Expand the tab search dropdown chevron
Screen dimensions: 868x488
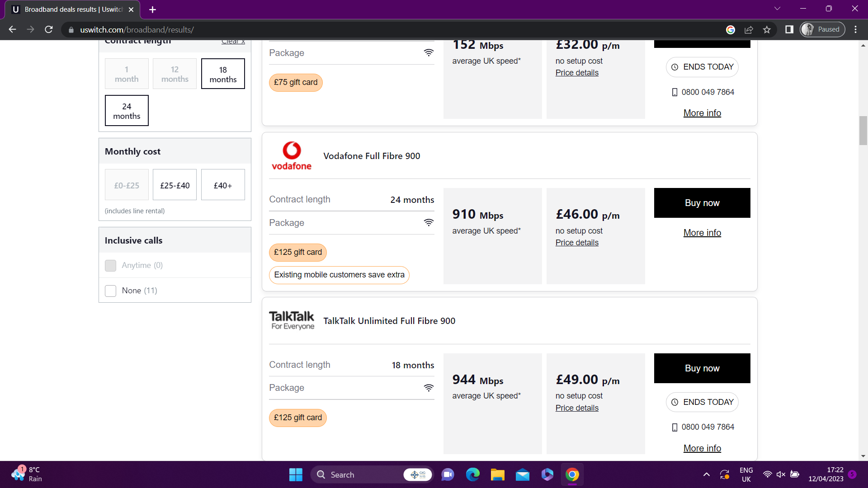(x=777, y=9)
